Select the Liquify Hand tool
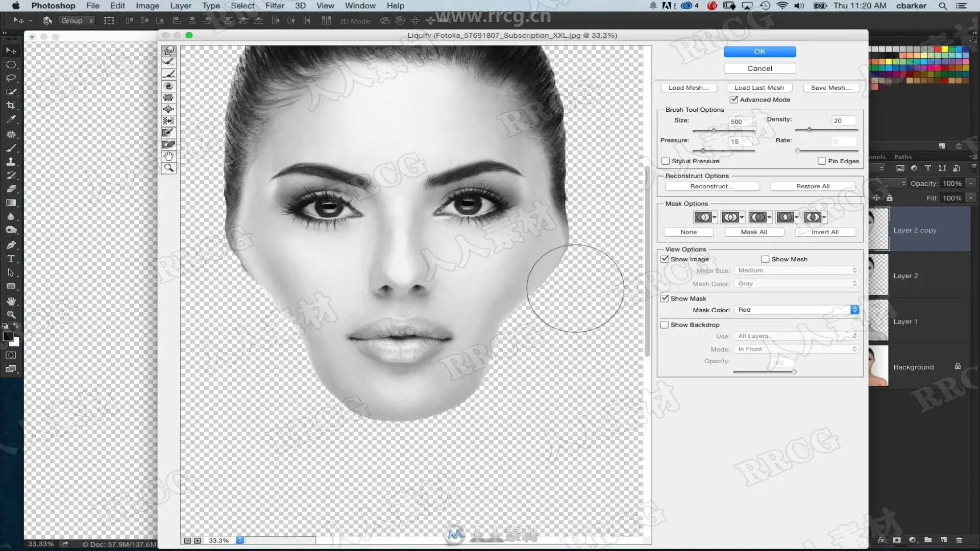The height and width of the screenshot is (551, 980). tap(169, 156)
